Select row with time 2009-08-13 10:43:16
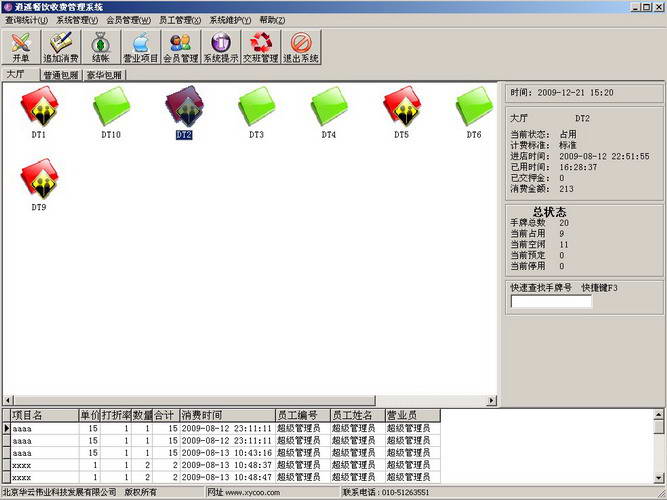This screenshot has height=500, width=667. [221, 453]
